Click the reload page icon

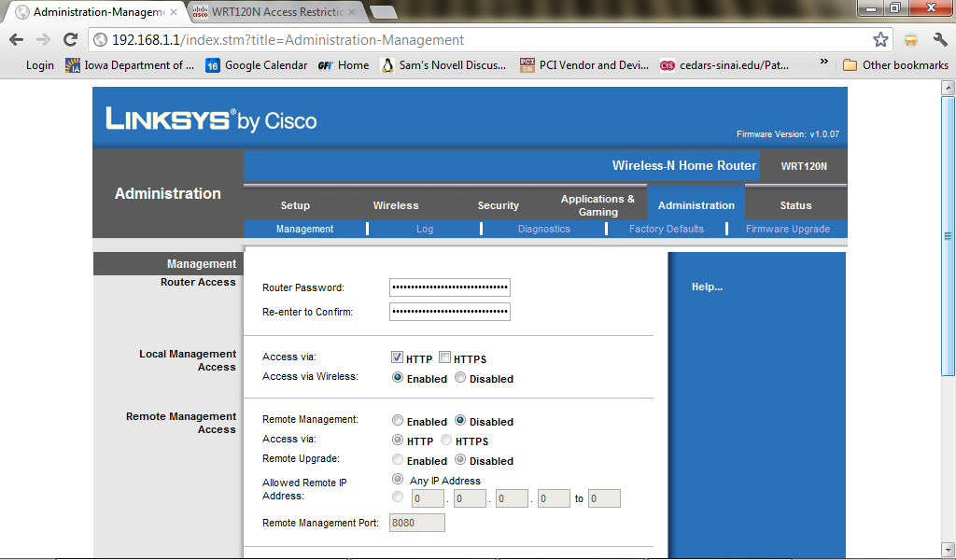(x=68, y=41)
